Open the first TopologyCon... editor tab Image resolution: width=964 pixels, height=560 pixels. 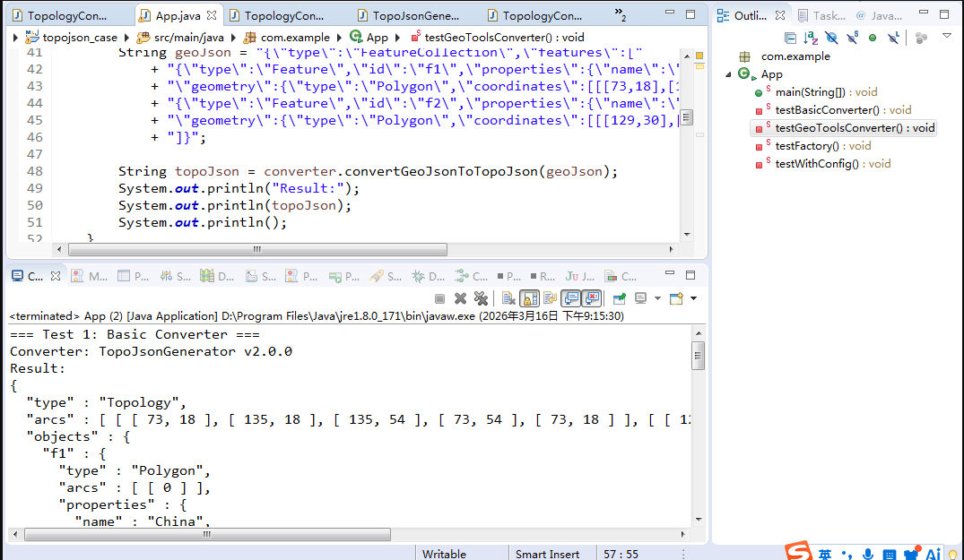pyautogui.click(x=60, y=15)
